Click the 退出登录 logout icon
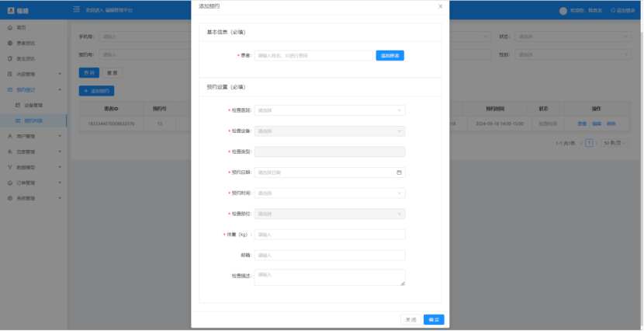 [614, 10]
